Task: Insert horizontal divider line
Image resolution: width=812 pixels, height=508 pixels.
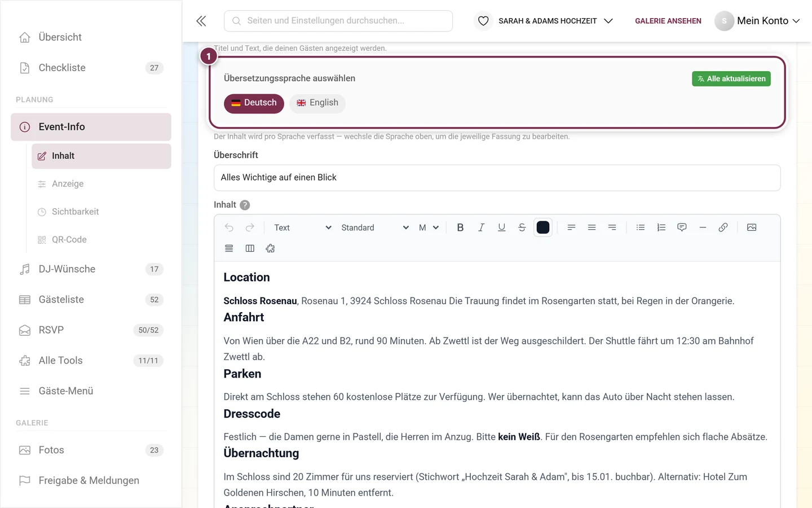Action: (x=703, y=227)
